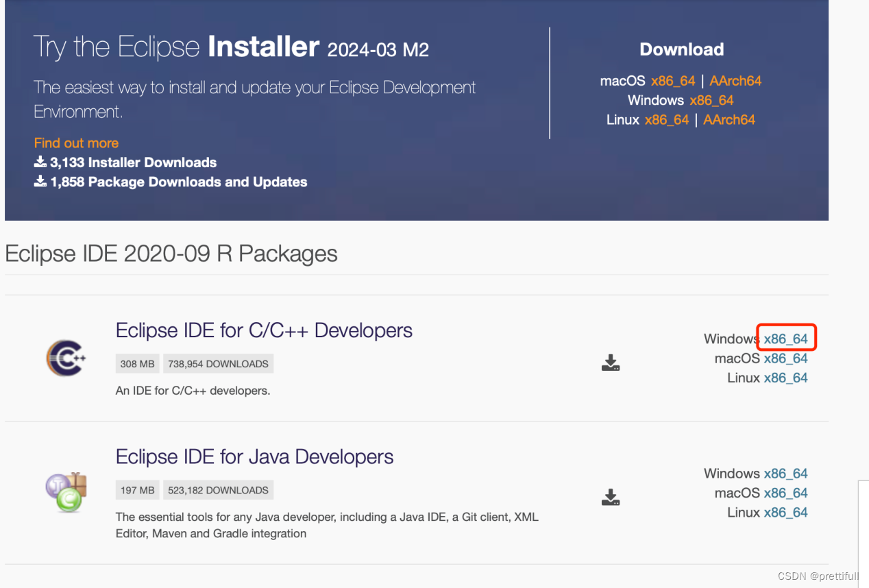Click the C/C++ Developers package logo icon
This screenshot has height=588, width=869.
66,357
